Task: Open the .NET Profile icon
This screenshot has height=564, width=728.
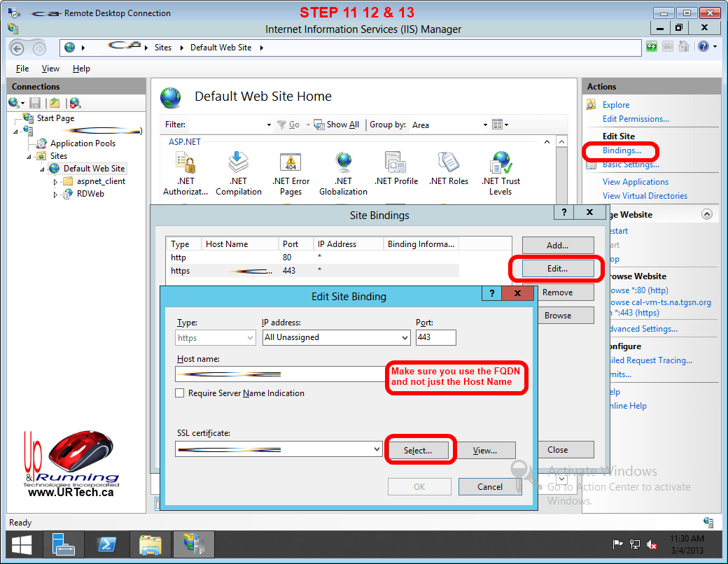Action: [395, 164]
